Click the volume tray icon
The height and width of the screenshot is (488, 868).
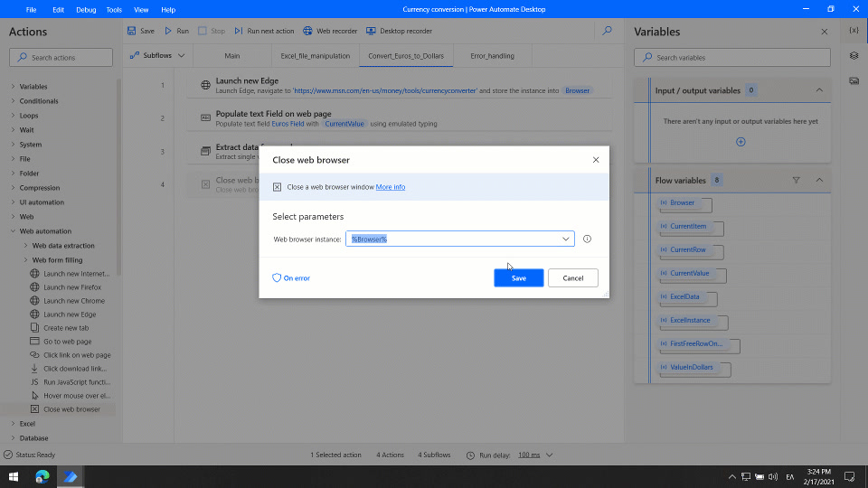click(x=773, y=477)
